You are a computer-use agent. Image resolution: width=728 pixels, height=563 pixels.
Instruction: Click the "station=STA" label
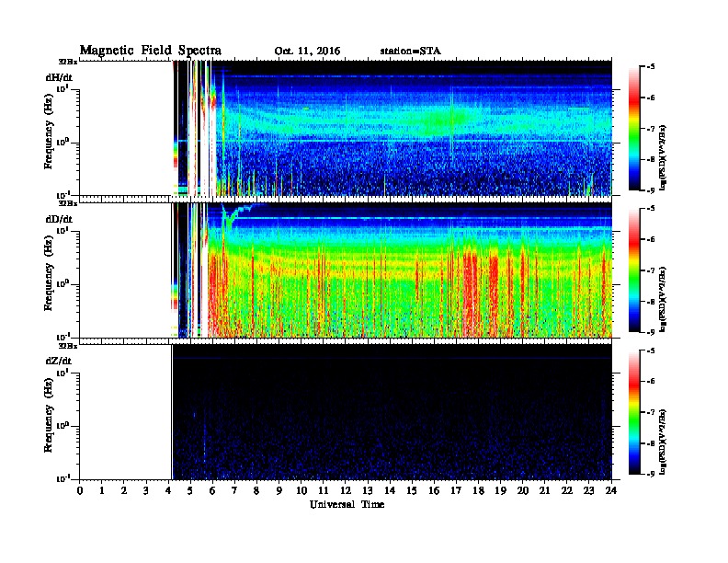coord(411,51)
